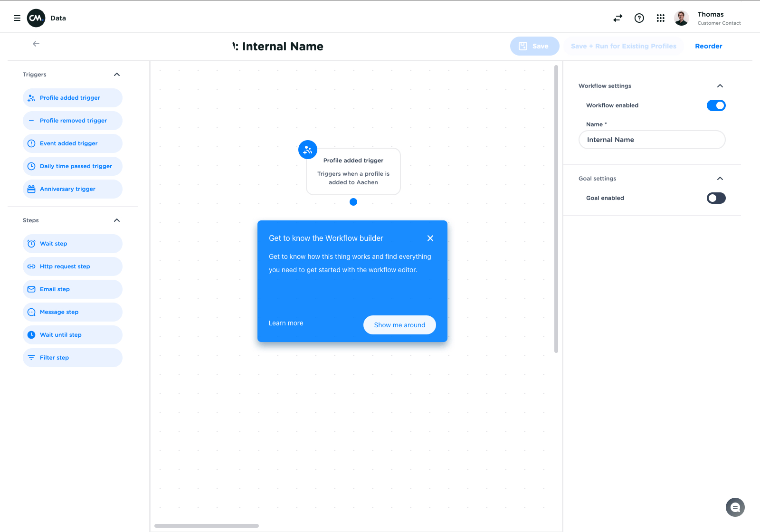Click the Email step envelope icon

pos(31,289)
